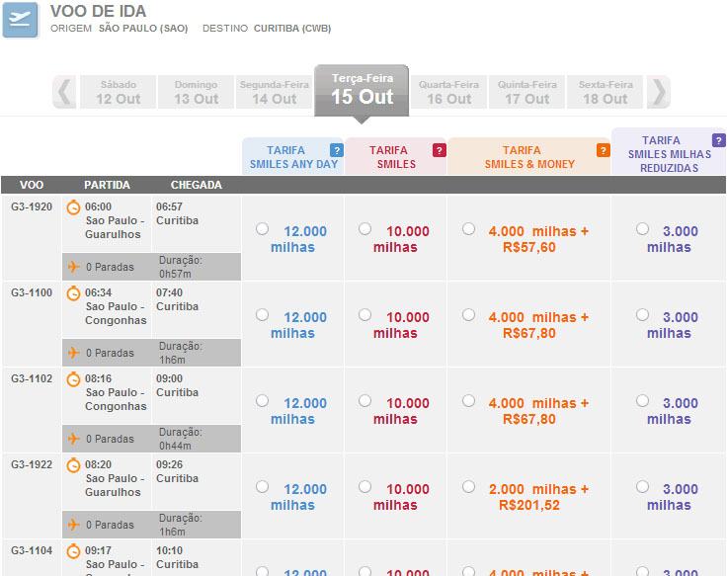Click airplane stops icon for flight G3-1100
Viewport: 728px width, 576px height.
73,353
